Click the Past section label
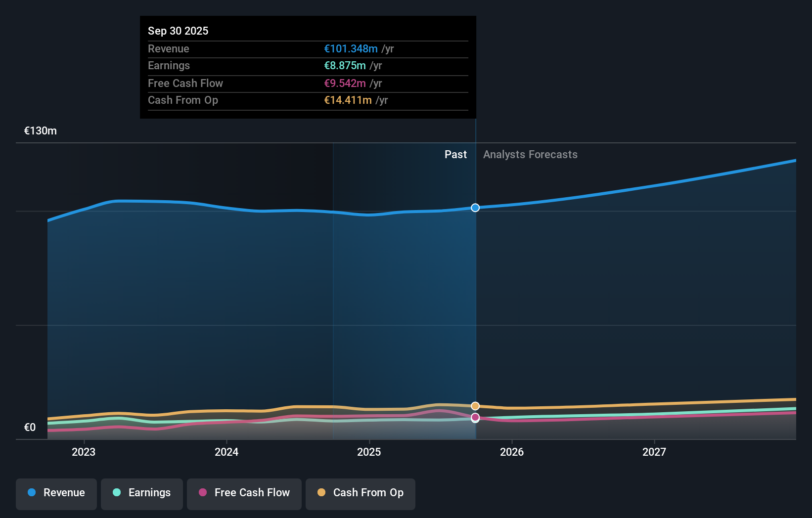This screenshot has width=812, height=518. tap(455, 154)
